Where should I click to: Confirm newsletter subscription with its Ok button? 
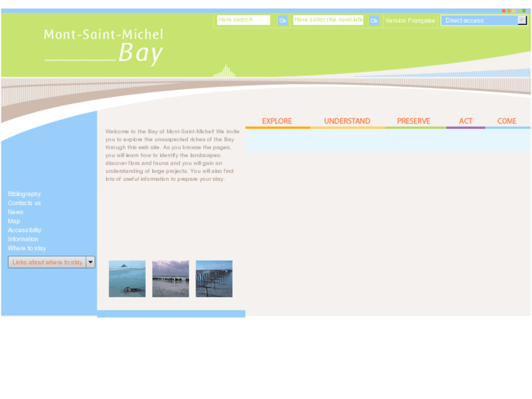374,20
